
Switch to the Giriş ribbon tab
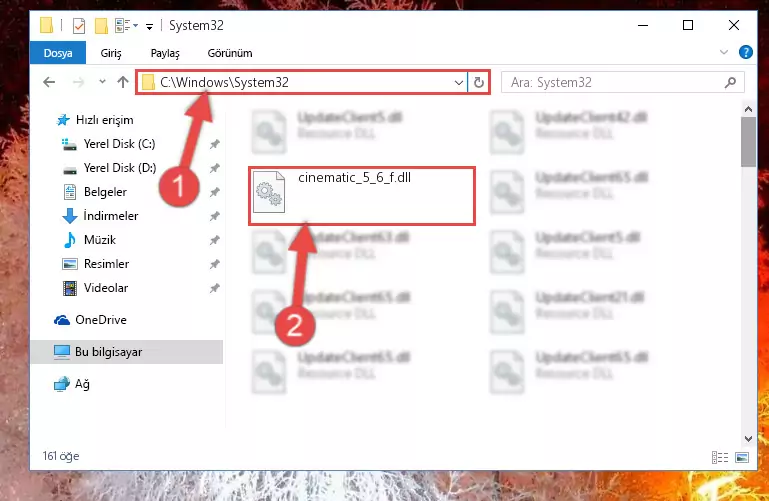click(111, 53)
